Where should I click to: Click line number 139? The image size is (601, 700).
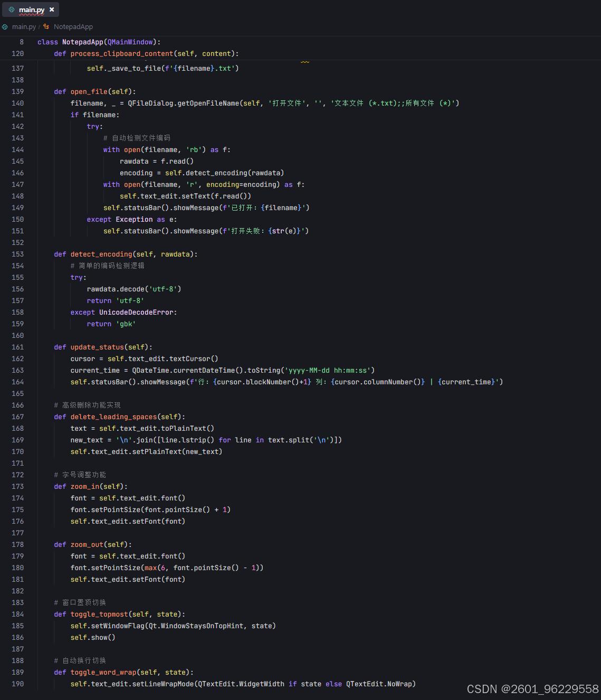(17, 91)
